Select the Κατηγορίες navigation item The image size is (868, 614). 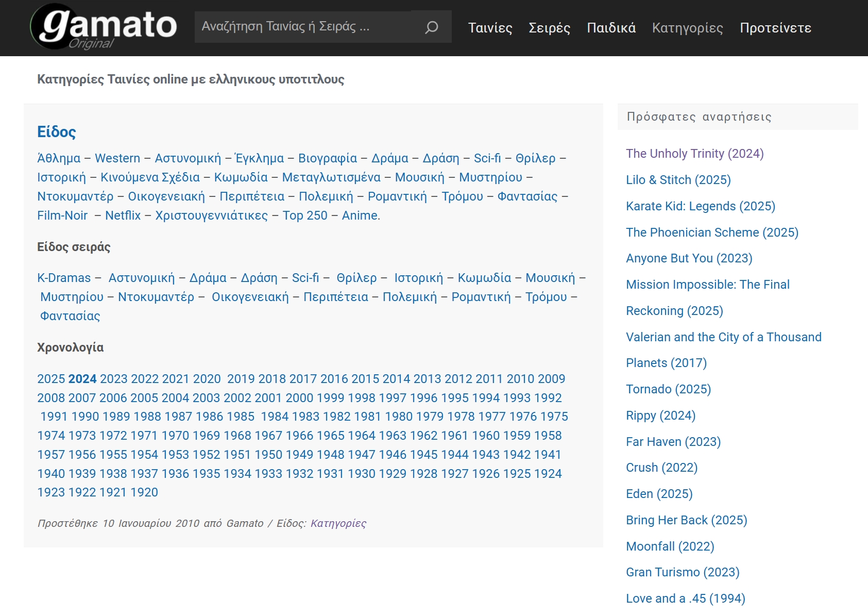687,28
